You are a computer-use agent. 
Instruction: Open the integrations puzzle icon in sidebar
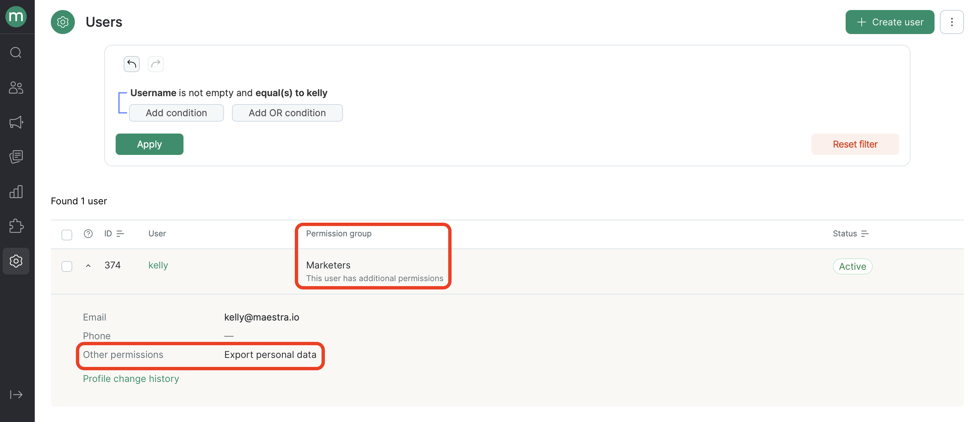[16, 226]
